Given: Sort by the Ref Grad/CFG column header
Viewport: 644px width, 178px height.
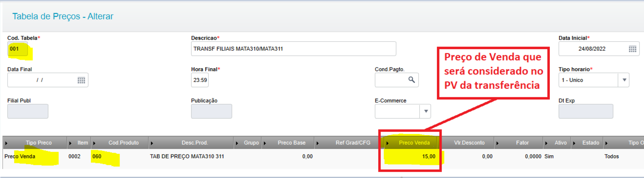Looking at the screenshot, I should [x=349, y=143].
